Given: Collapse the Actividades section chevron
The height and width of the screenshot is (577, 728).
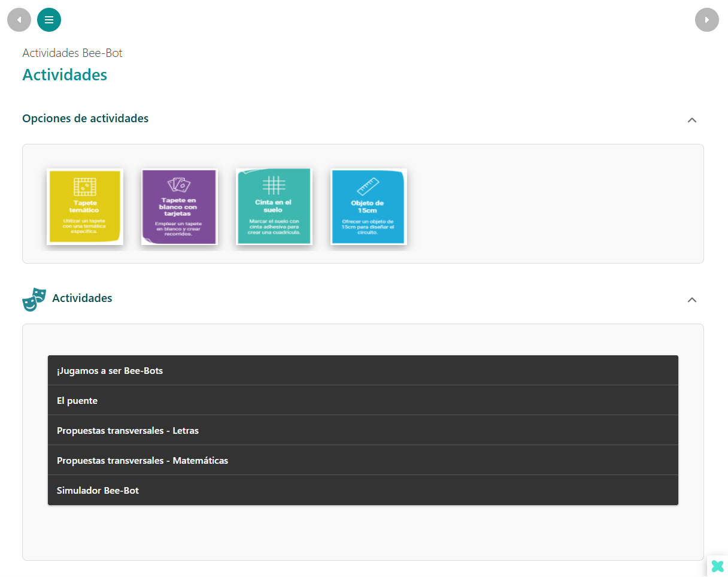Looking at the screenshot, I should click(x=691, y=300).
